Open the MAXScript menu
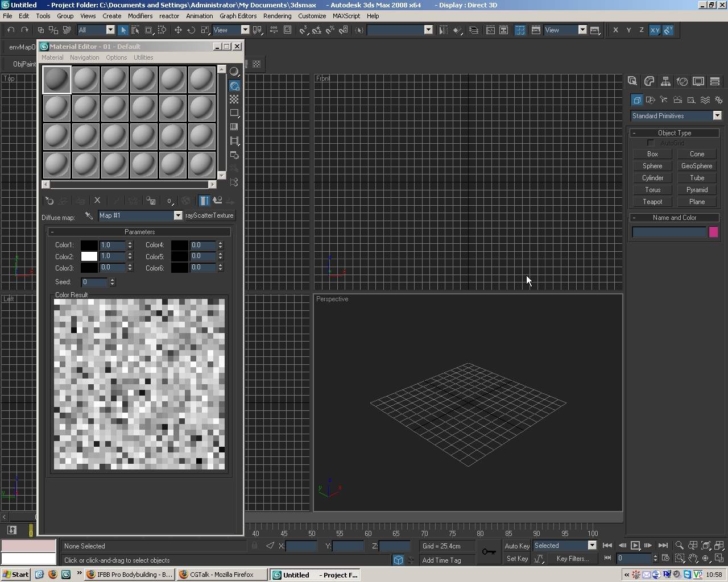The image size is (728, 582). click(346, 16)
